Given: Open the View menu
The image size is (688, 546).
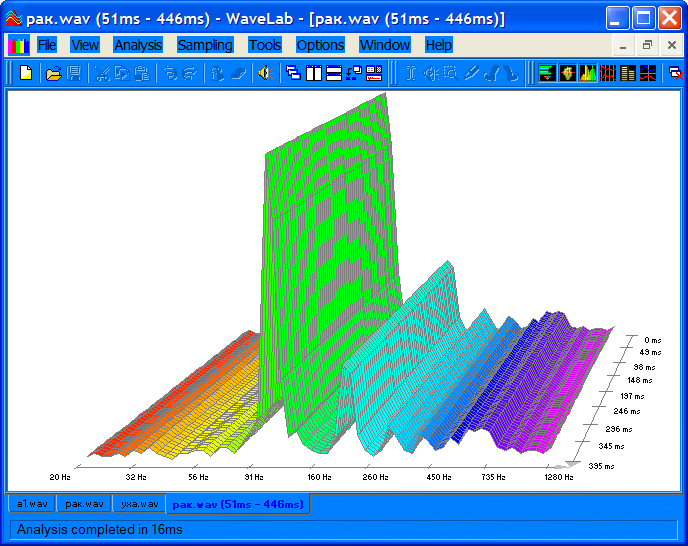Looking at the screenshot, I should coord(85,45).
